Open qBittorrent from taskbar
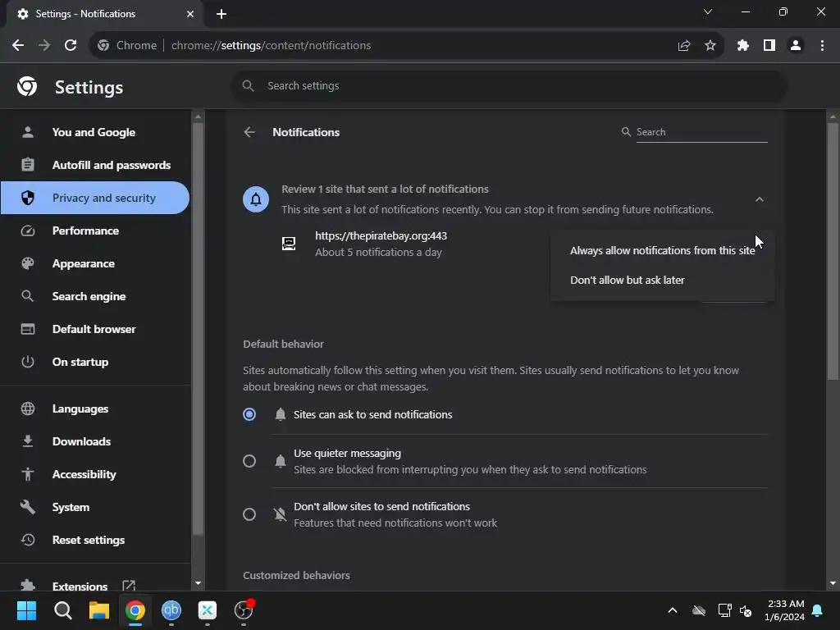This screenshot has width=840, height=630. tap(171, 610)
